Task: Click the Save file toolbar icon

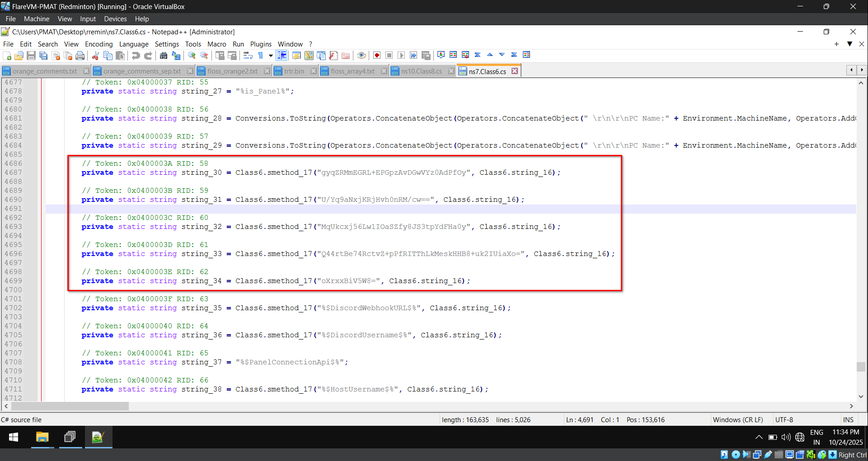Action: (x=31, y=56)
